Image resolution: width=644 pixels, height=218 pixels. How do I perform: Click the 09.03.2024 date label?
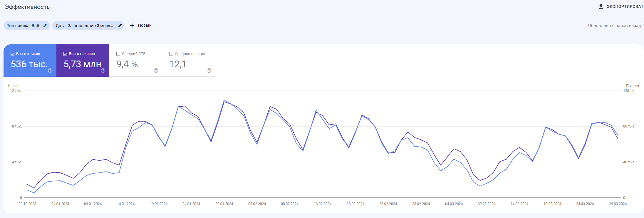pyautogui.click(x=487, y=204)
